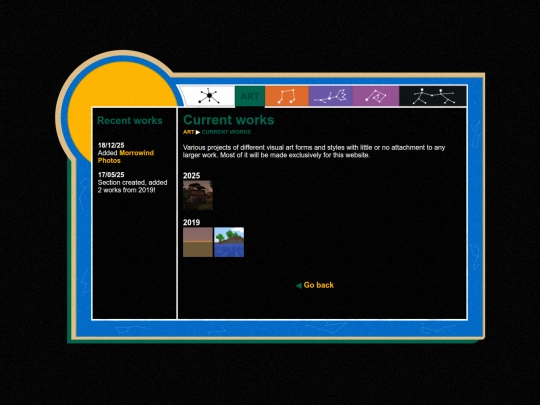540x405 pixels.
Task: Click the Recent works heading
Action: coord(130,121)
